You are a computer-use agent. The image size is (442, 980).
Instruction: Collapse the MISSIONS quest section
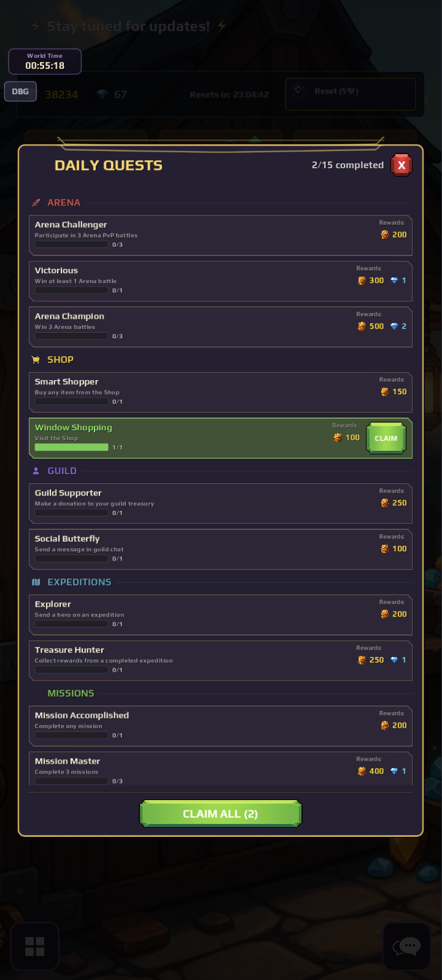[x=71, y=693]
